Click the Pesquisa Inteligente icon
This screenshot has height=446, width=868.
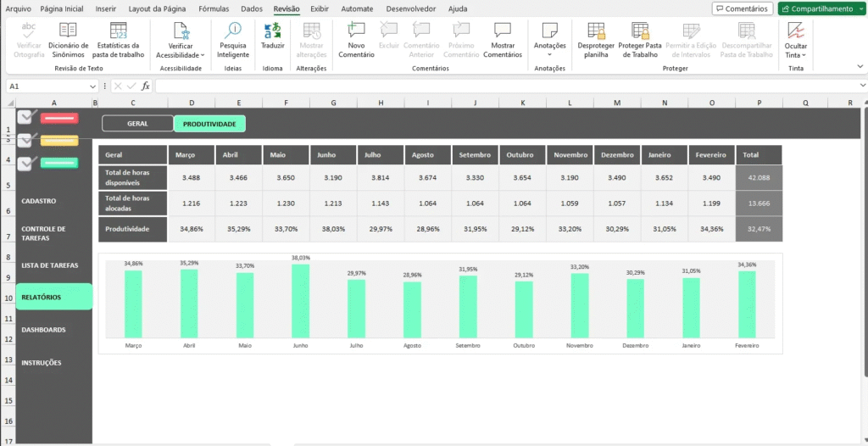click(x=233, y=31)
